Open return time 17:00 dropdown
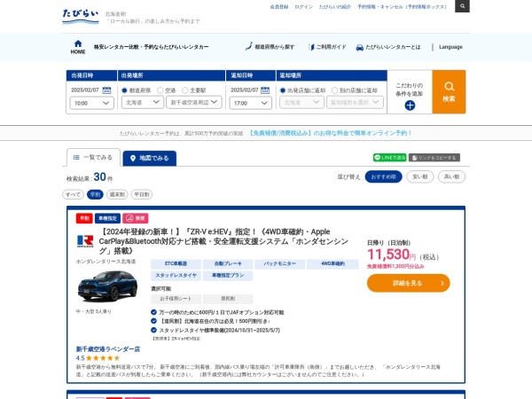 tap(250, 103)
